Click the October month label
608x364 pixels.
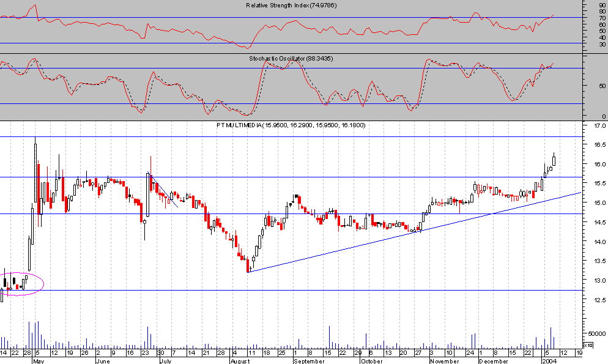click(371, 361)
